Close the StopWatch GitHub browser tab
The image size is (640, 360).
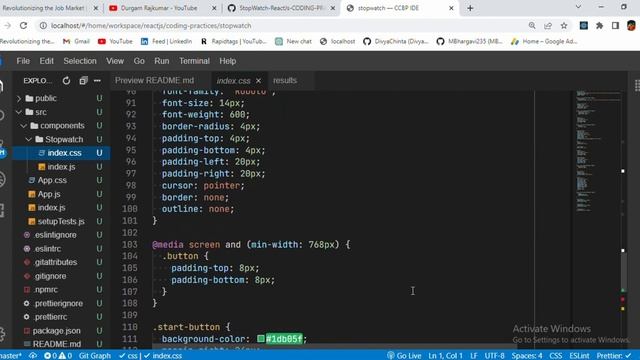pos(333,8)
